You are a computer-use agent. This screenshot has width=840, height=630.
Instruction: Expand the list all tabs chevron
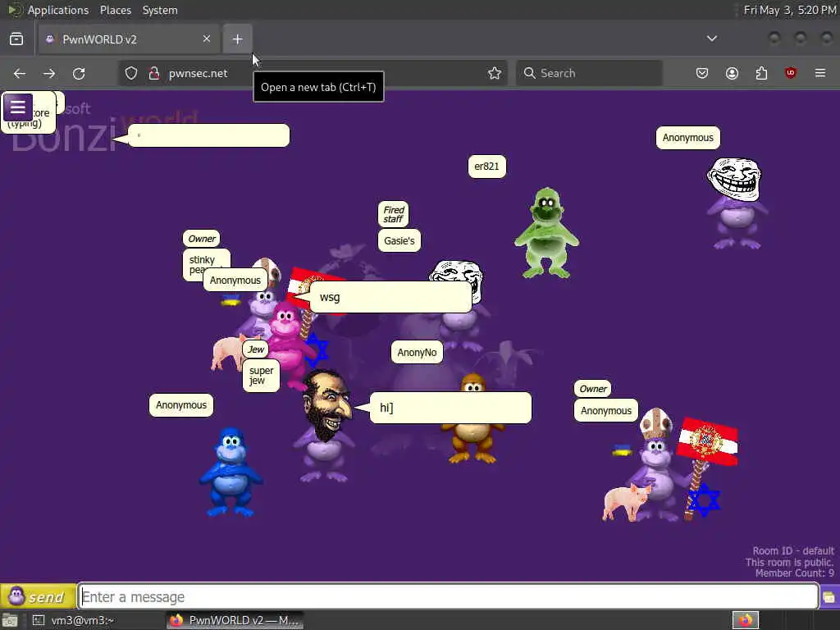point(712,39)
